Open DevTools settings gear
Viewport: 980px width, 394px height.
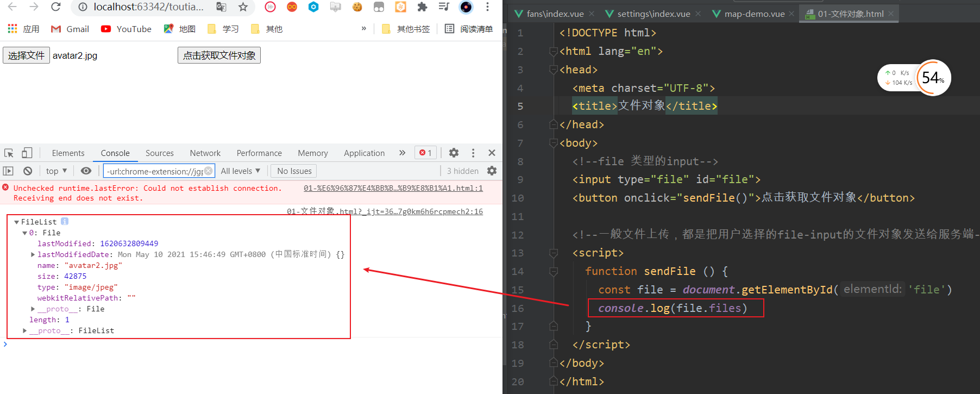(454, 153)
